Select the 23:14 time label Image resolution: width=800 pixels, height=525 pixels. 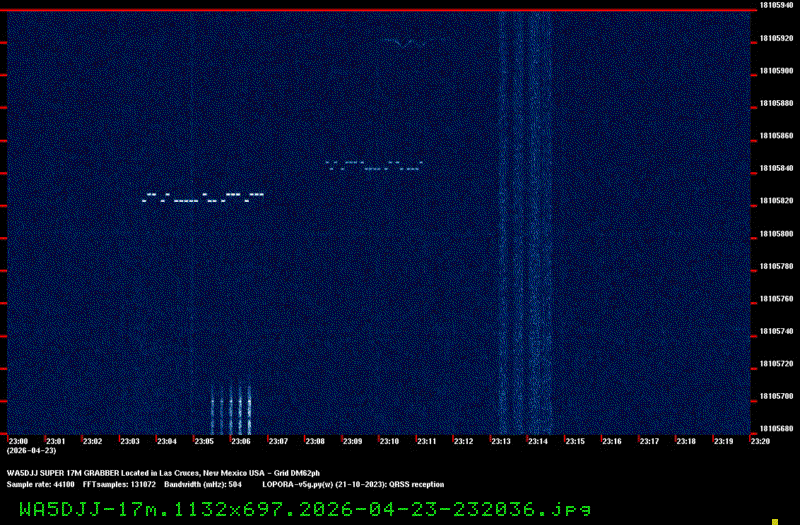point(538,441)
